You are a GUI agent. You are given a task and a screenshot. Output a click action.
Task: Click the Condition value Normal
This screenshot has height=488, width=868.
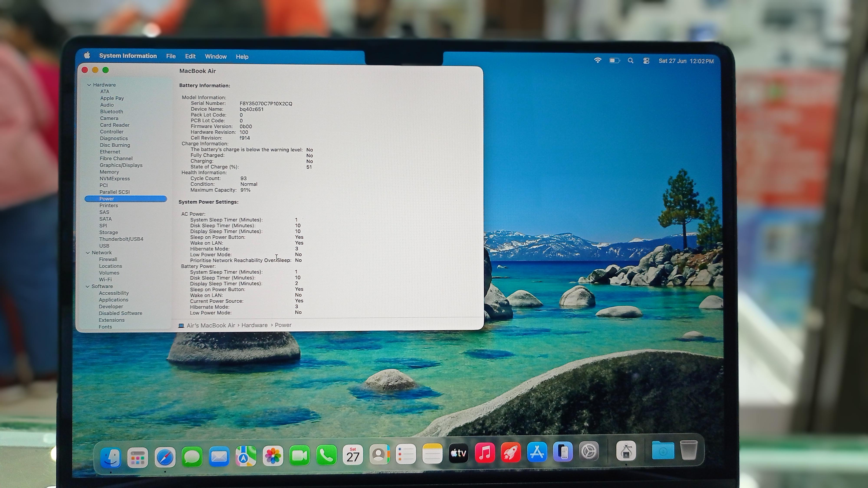(x=249, y=184)
